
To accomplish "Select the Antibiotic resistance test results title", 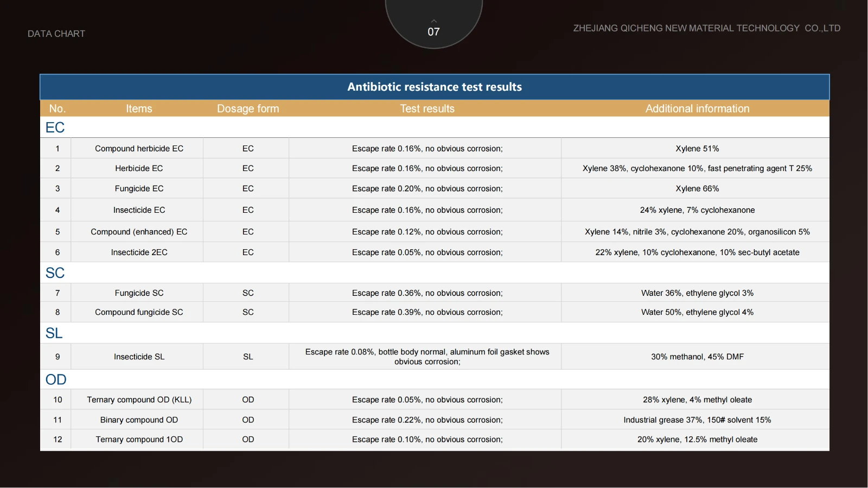I will (434, 87).
